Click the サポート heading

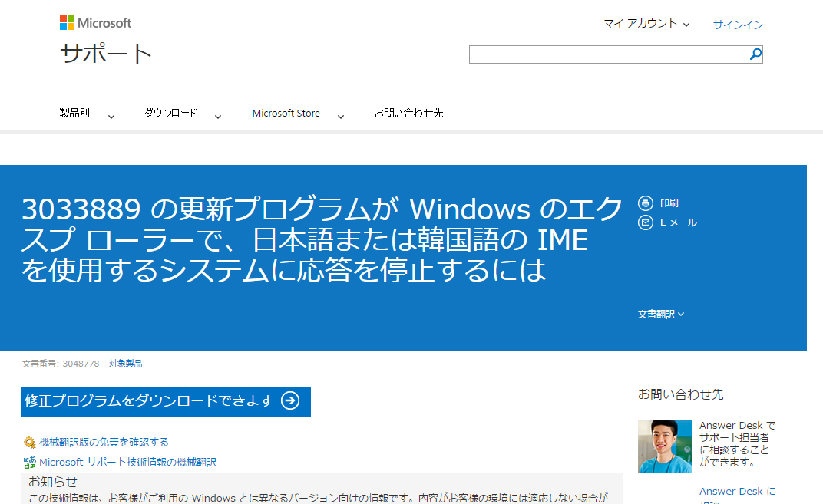tap(105, 54)
